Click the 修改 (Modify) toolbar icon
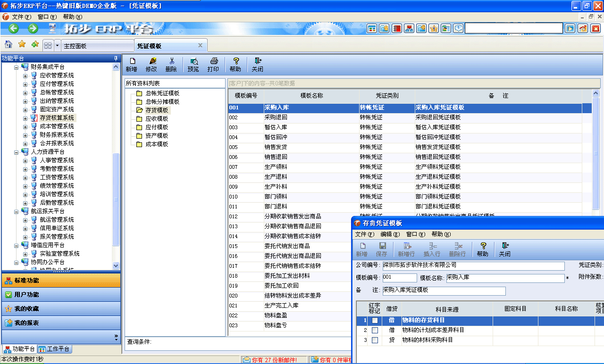Screen dimensions: 604x364 tap(151, 64)
